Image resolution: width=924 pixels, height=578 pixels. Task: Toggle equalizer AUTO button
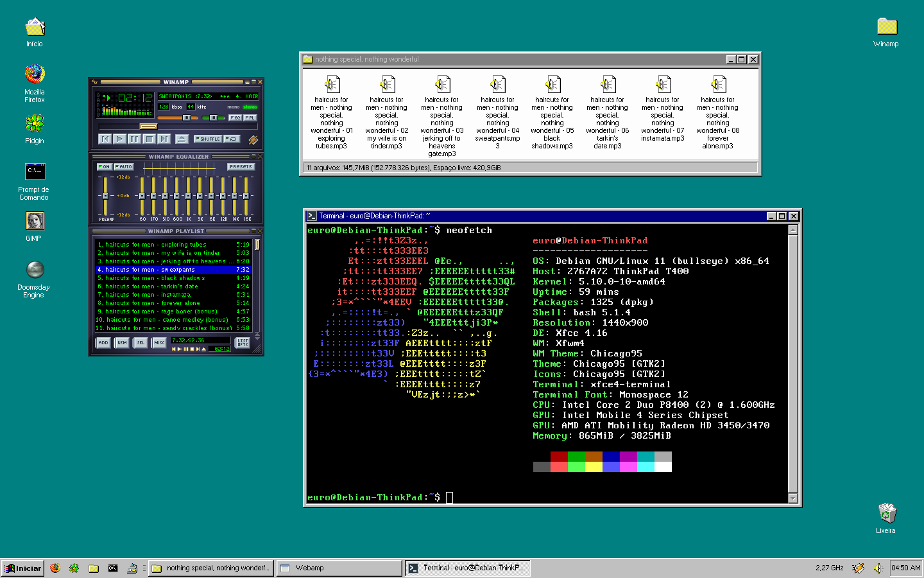(123, 167)
